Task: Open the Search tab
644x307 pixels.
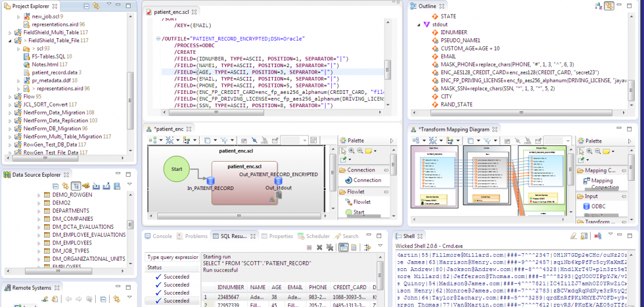Action: (346, 236)
